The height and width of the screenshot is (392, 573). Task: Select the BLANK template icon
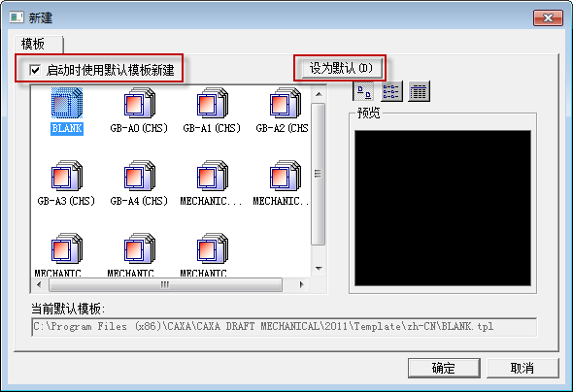coord(67,103)
